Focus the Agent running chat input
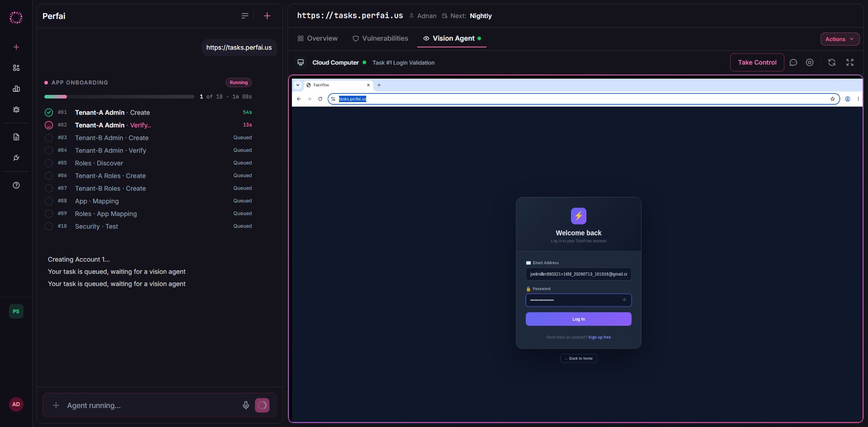This screenshot has width=868, height=427. [151, 405]
